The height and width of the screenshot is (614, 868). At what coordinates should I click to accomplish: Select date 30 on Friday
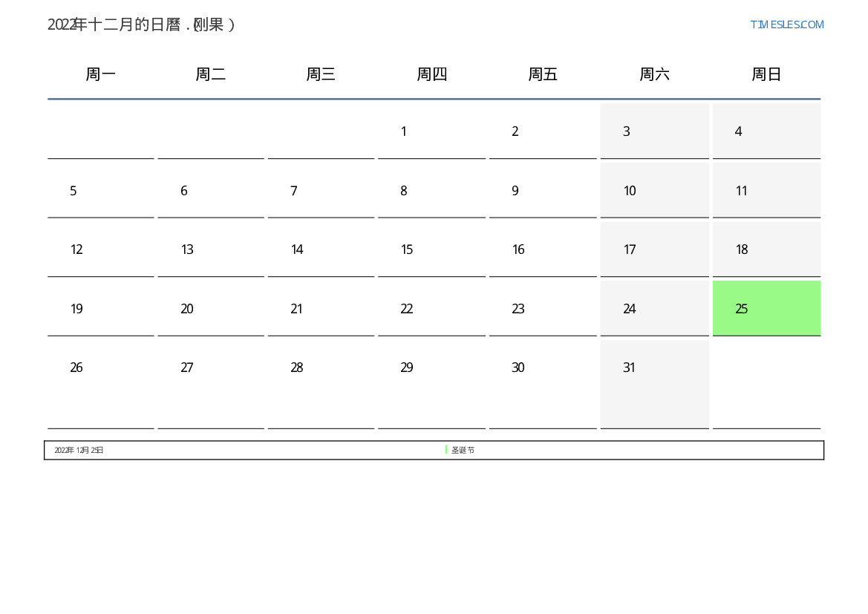pos(518,368)
